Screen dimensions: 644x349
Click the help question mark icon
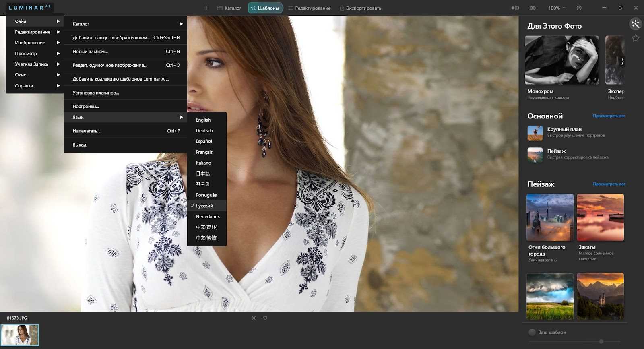point(579,8)
